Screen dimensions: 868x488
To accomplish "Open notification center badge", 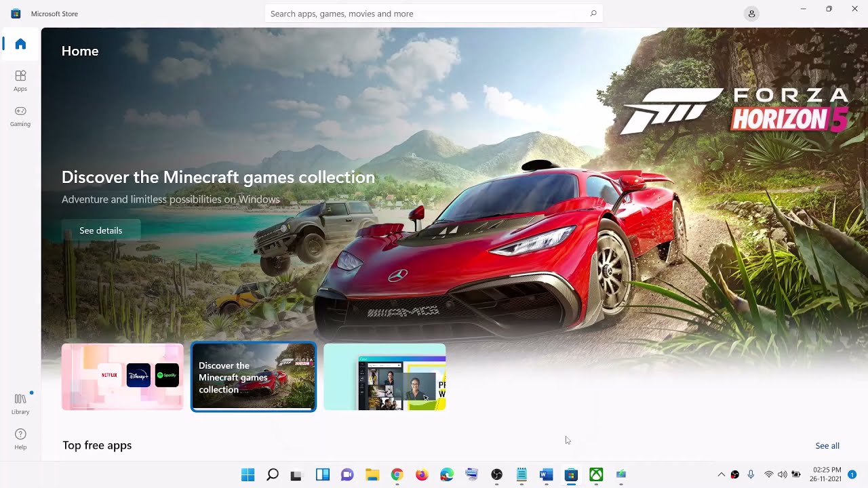I will point(852,474).
